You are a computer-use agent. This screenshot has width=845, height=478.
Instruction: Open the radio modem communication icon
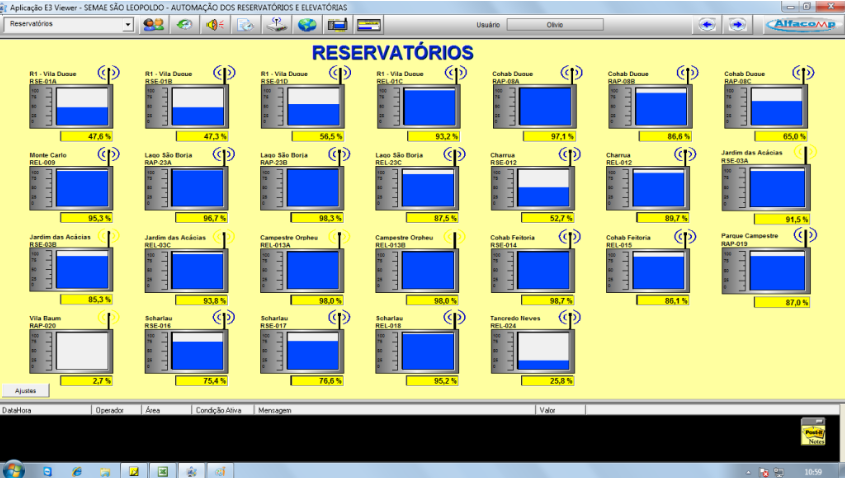point(276,24)
